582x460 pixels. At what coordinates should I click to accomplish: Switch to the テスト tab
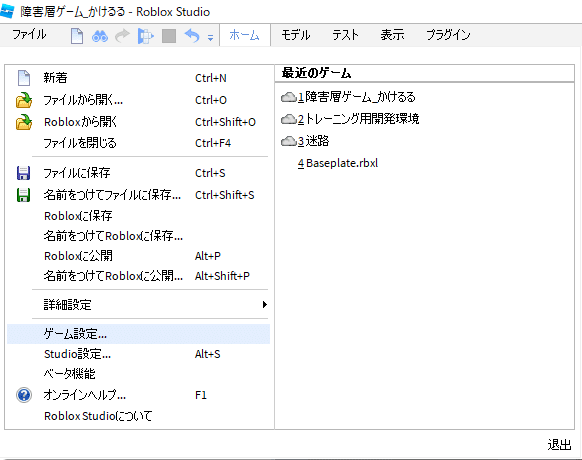pyautogui.click(x=345, y=35)
